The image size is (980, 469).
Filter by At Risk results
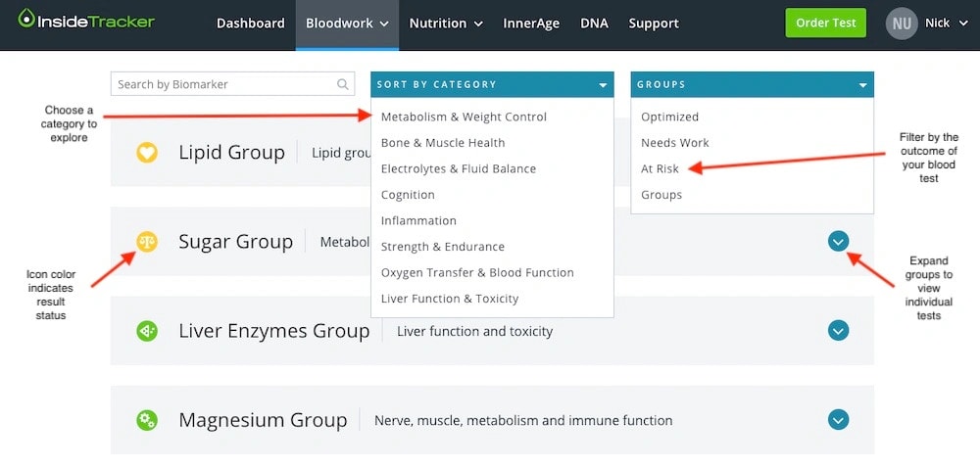click(x=660, y=168)
